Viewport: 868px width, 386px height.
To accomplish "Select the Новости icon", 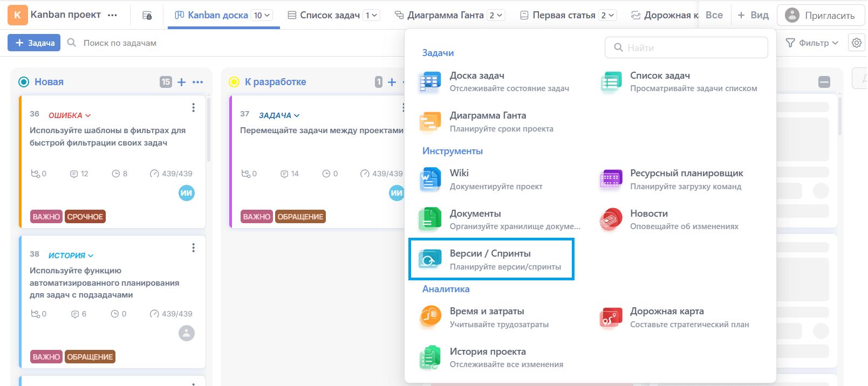I will click(x=611, y=220).
